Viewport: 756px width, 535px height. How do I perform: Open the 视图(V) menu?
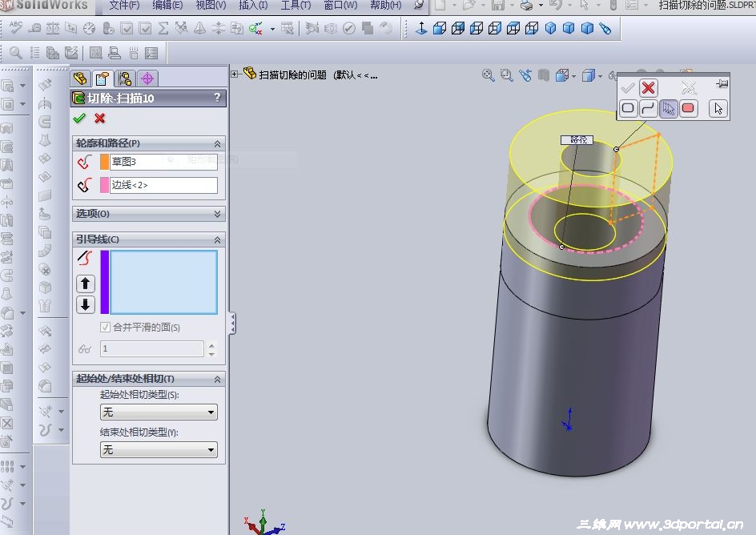[211, 6]
